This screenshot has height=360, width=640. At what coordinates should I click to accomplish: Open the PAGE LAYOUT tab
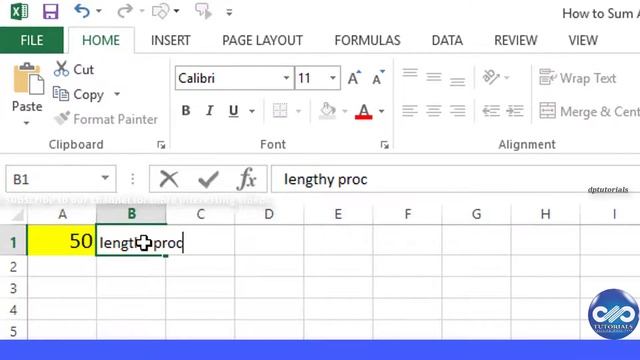262,40
